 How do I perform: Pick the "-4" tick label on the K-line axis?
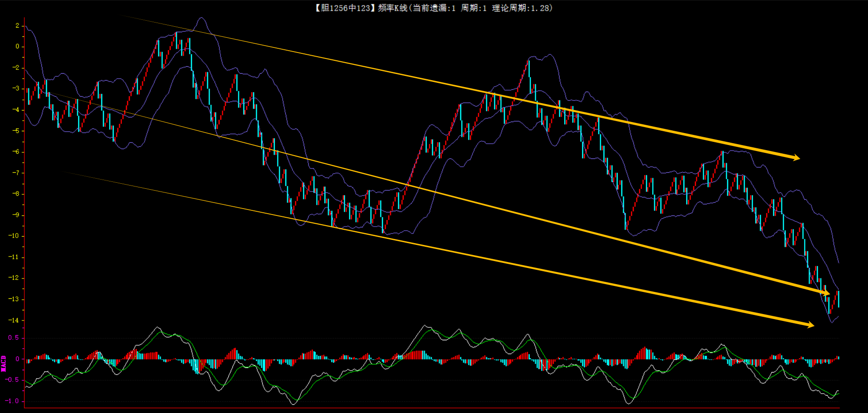(16, 110)
